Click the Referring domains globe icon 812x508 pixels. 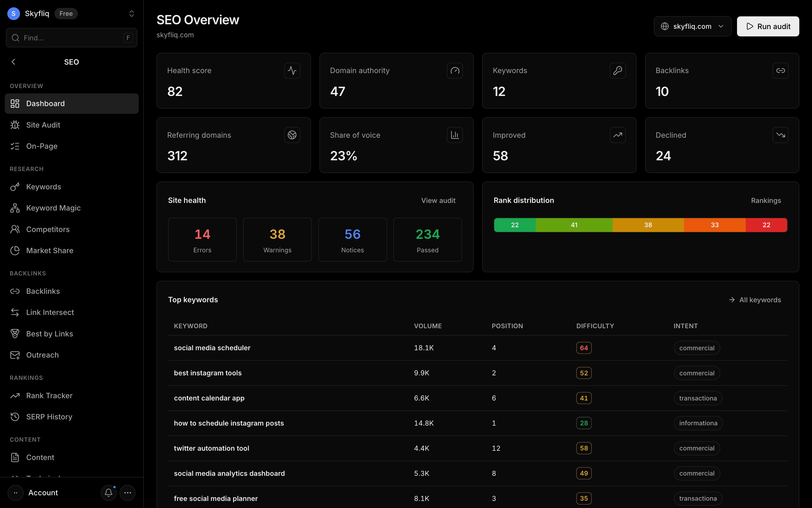pyautogui.click(x=292, y=135)
